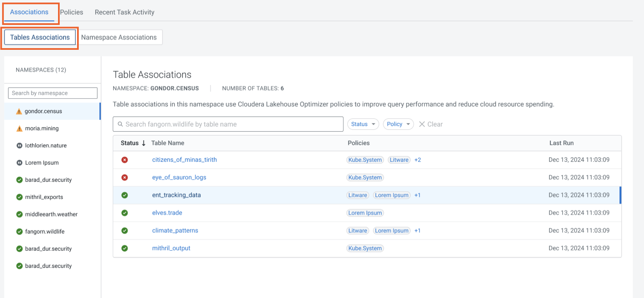Click error status icon for eye_of_sauron_logs
The image size is (644, 298).
[124, 177]
